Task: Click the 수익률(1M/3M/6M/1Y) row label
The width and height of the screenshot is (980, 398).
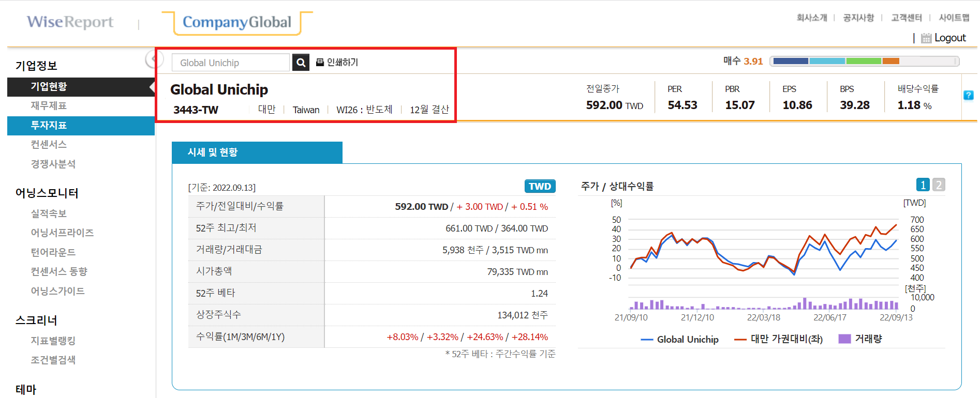Action: pos(240,337)
